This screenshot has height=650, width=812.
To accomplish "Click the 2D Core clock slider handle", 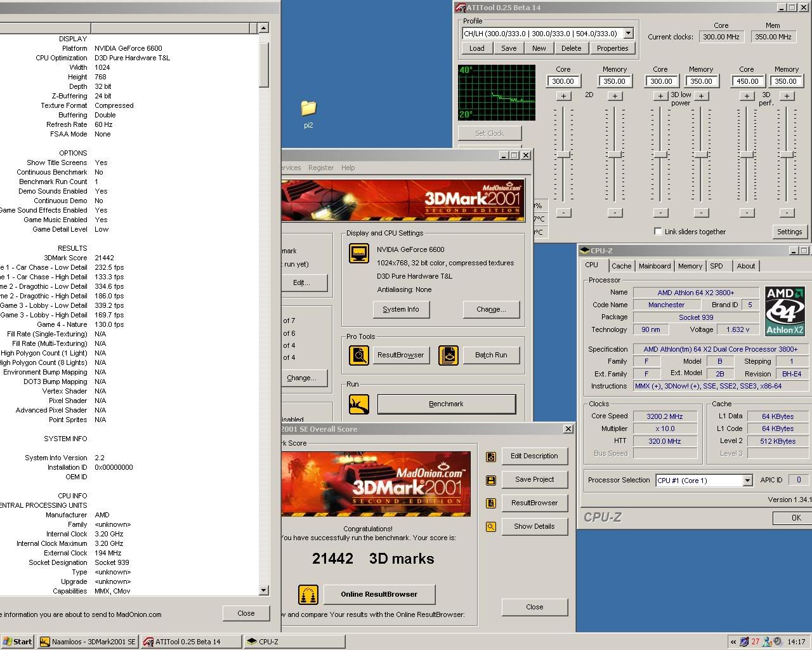I will [563, 155].
